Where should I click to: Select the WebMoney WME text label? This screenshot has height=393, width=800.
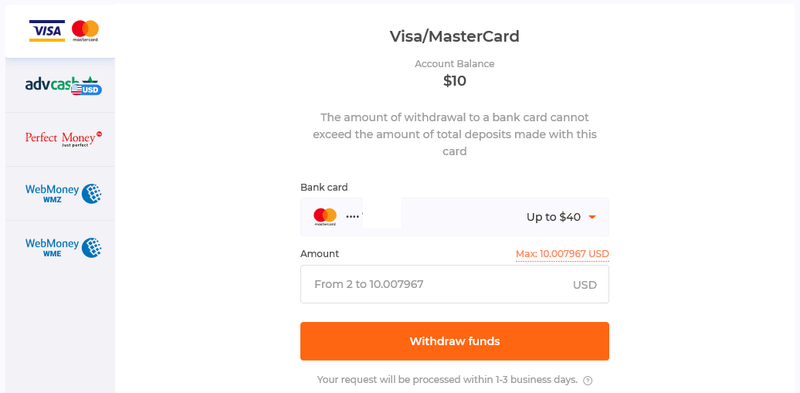pyautogui.click(x=52, y=248)
